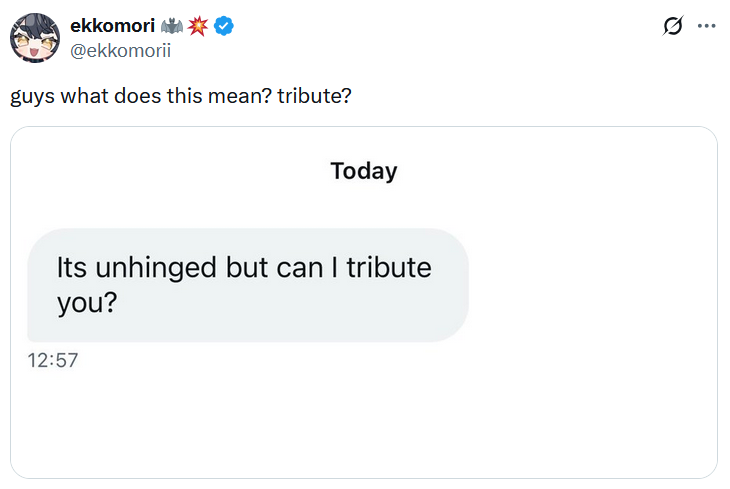
Task: Click empty white area below 12:57 timestamp
Action: tap(300, 420)
